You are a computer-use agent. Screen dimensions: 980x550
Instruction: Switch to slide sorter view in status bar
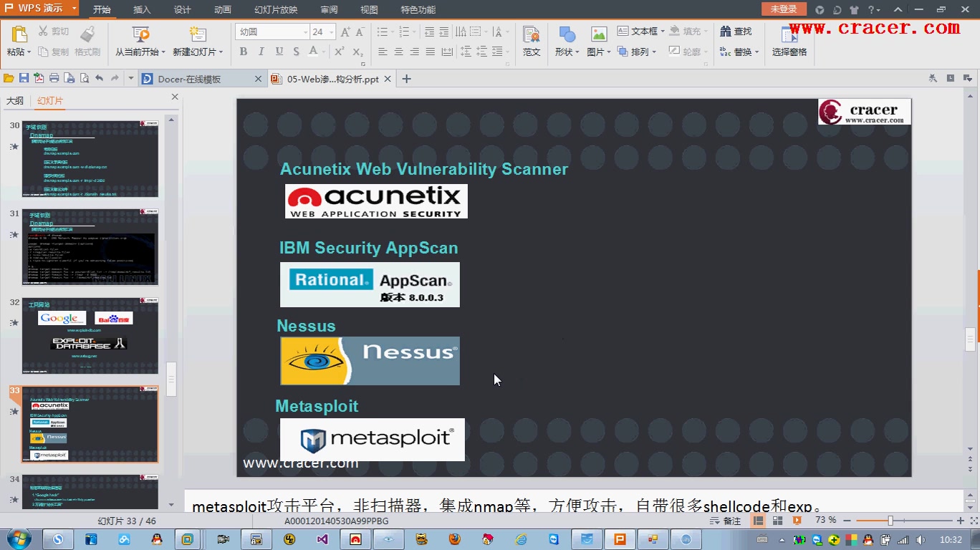tap(777, 521)
